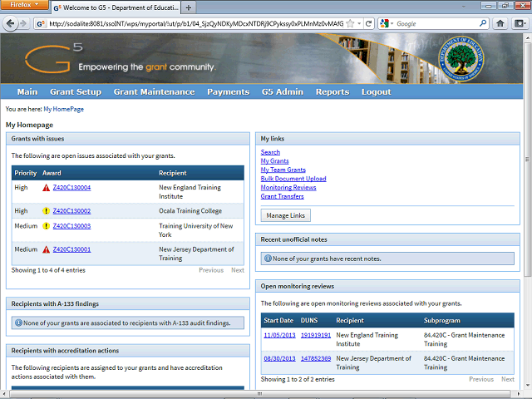This screenshot has height=399, width=532.
Task: Click info icon in A-133 findings message
Action: [x=18, y=323]
